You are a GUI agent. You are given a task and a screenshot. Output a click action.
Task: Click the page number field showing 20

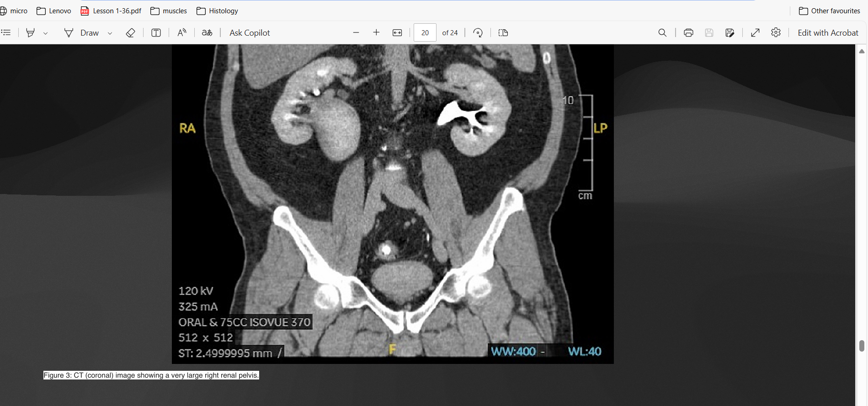[x=425, y=32]
